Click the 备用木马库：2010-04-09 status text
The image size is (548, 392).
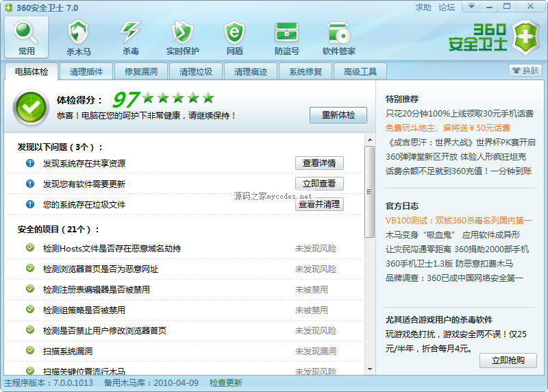(x=151, y=383)
